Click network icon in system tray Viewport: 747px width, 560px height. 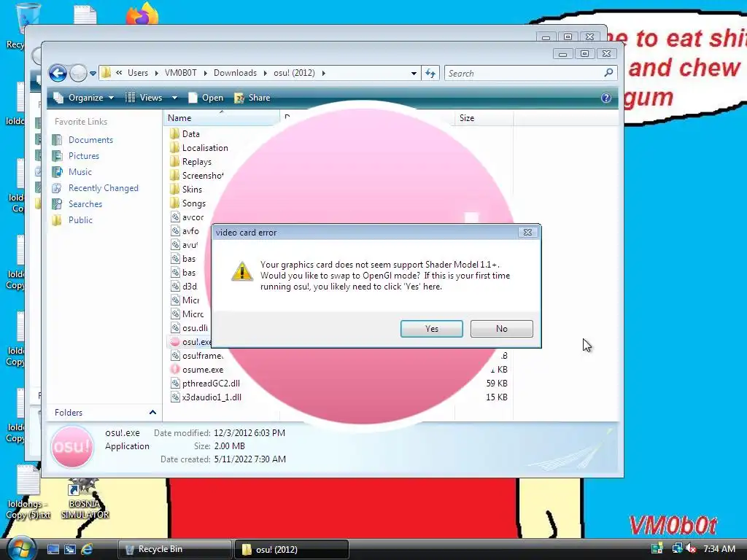click(676, 548)
